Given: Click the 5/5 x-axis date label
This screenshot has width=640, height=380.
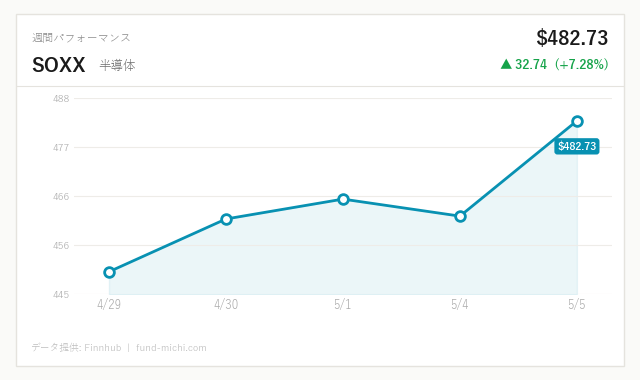Looking at the screenshot, I should pos(577,304).
